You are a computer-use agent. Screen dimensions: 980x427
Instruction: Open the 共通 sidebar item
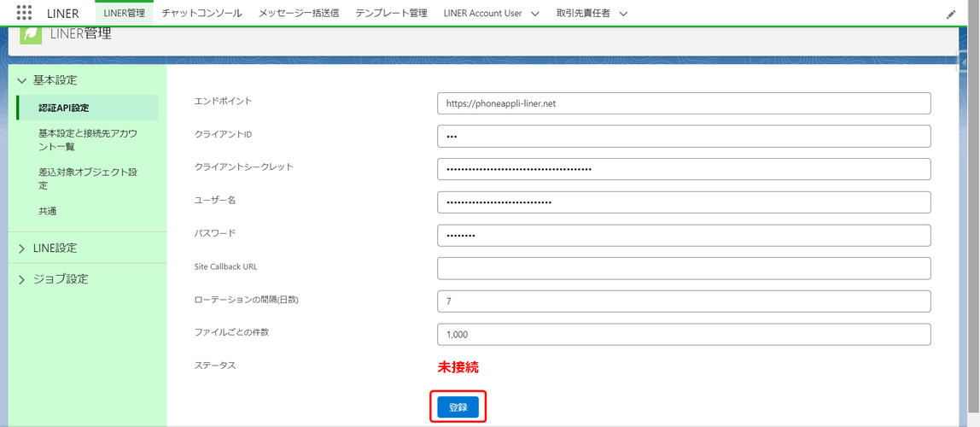point(48,211)
